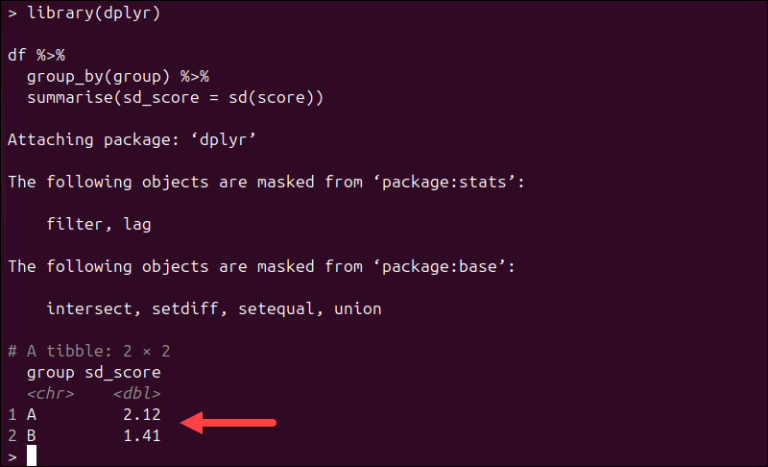The height and width of the screenshot is (467, 768).
Task: Click the 'intersect, setdiff, setequal, union' line
Action: coord(214,309)
